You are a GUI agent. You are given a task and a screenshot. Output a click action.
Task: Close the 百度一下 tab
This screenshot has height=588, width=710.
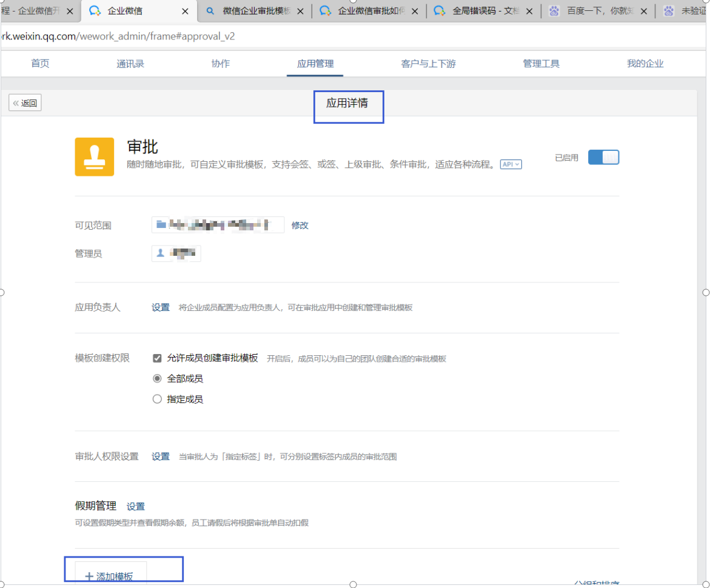[x=644, y=12]
